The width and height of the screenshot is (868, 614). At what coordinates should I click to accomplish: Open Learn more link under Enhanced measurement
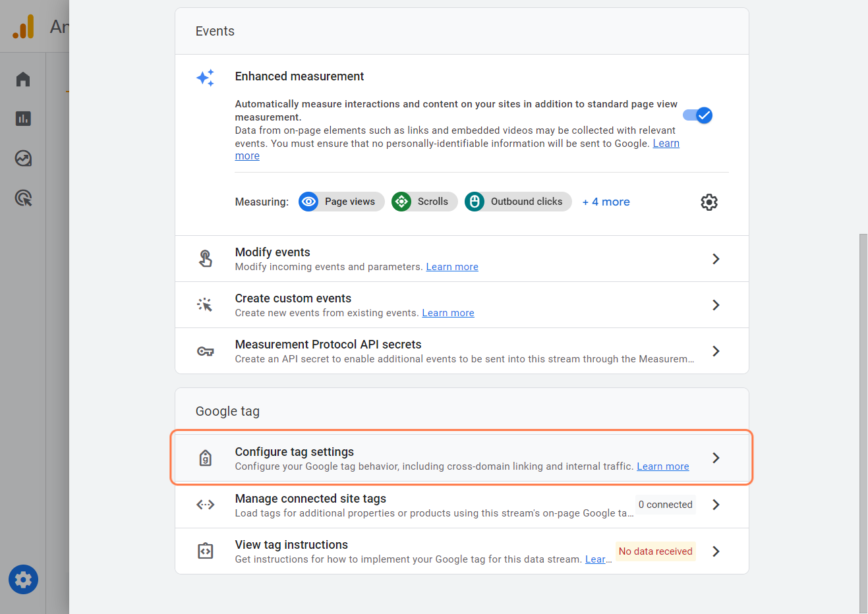(666, 144)
